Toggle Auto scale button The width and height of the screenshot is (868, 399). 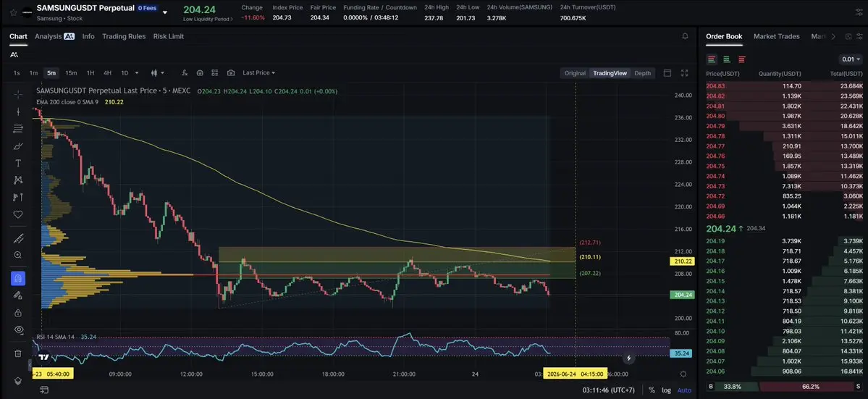[x=684, y=390]
